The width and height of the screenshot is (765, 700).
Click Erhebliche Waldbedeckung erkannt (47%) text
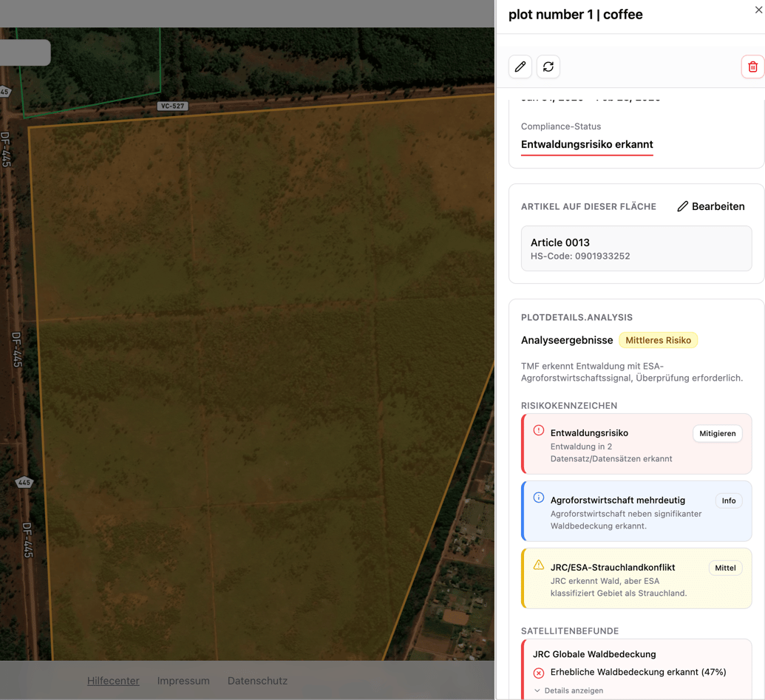(638, 672)
